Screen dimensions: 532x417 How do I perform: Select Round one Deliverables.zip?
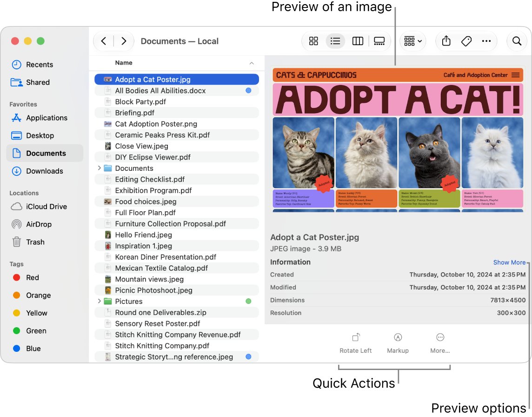176,312
